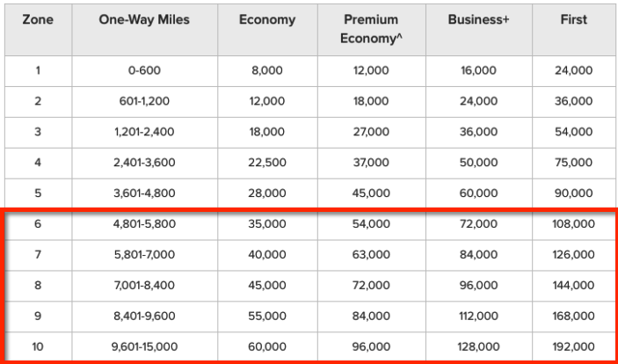Click the Premium Economy^ header cell
Image resolution: width=618 pixels, height=364 pixels.
[371, 29]
